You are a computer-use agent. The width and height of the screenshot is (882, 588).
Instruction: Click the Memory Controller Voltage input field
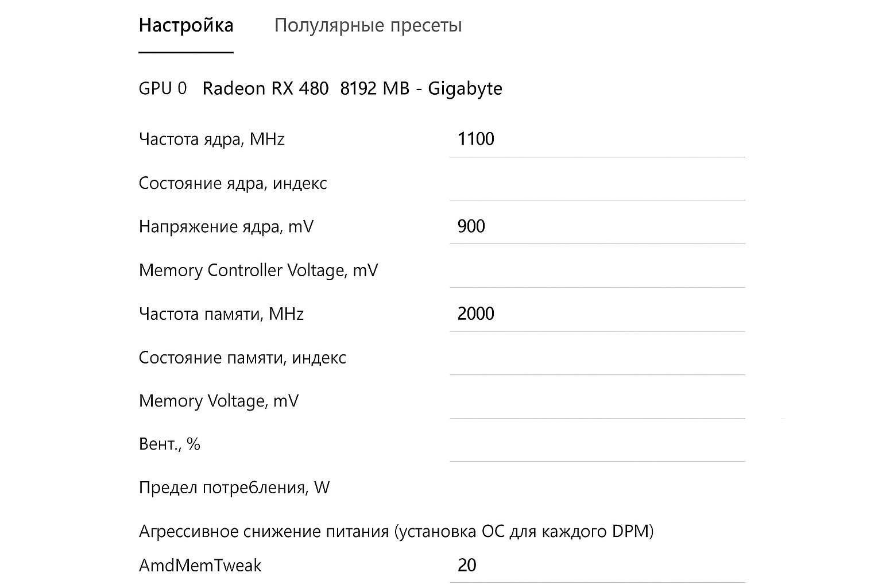[597, 270]
